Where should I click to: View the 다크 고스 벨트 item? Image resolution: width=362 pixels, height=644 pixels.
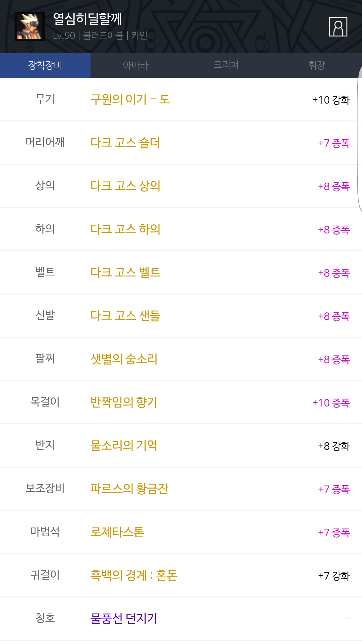tap(125, 272)
